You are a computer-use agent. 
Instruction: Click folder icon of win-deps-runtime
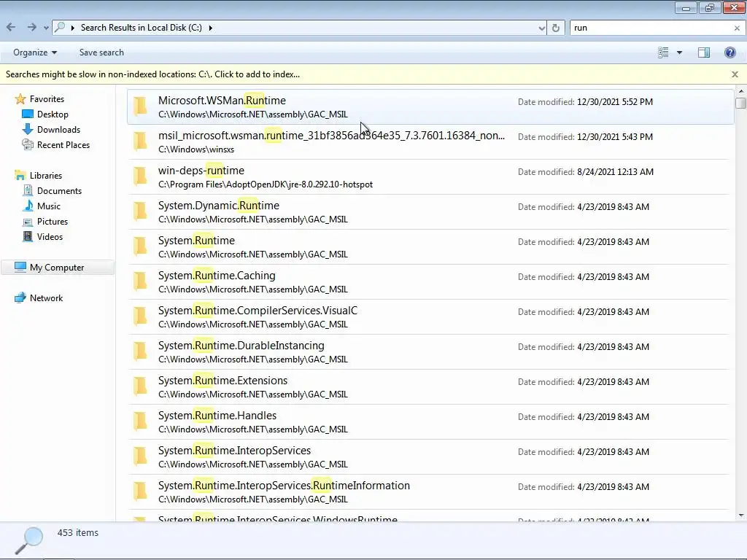click(x=140, y=176)
